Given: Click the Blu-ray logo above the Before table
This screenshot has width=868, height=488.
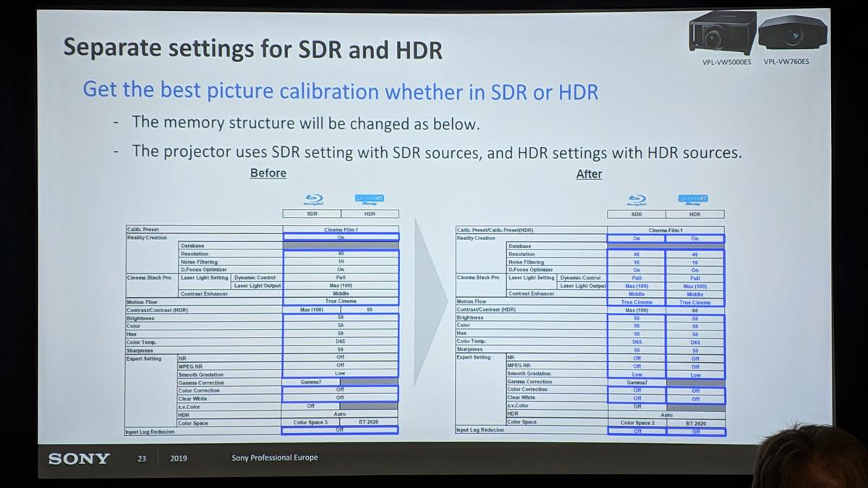Looking at the screenshot, I should pyautogui.click(x=312, y=200).
